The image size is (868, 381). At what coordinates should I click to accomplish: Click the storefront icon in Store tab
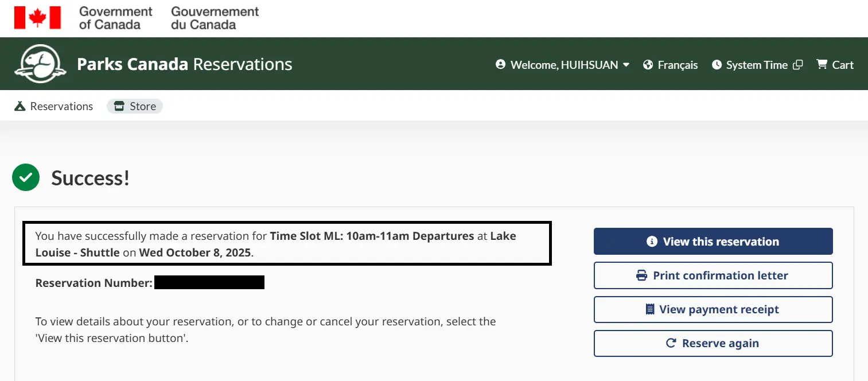119,106
